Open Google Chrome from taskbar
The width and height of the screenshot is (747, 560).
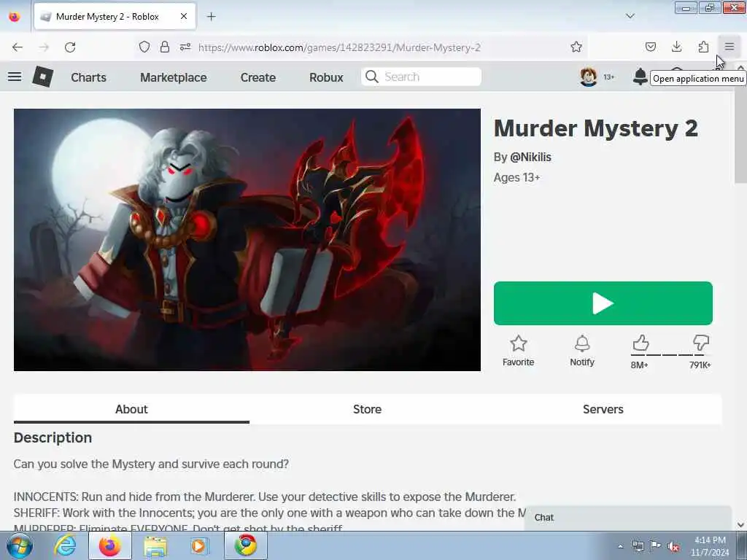245,545
